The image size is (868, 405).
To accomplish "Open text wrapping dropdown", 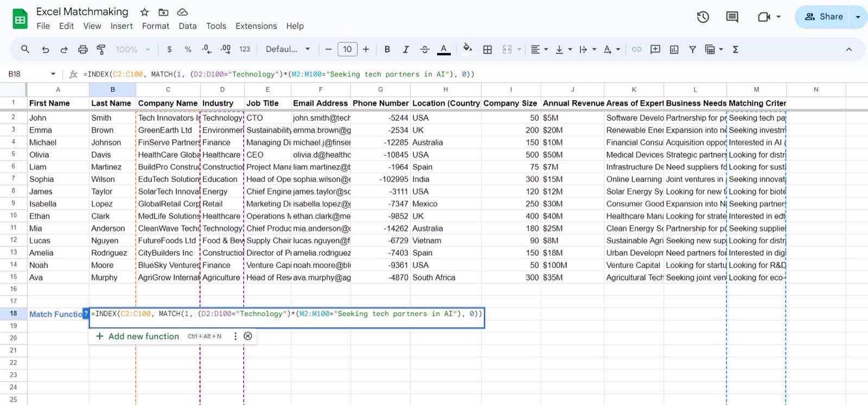I will point(588,49).
